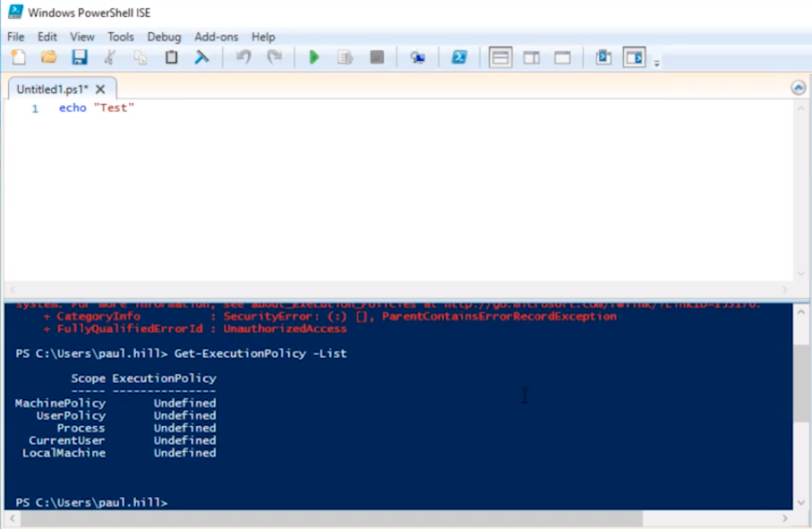Open a script with the folder icon

48,57
